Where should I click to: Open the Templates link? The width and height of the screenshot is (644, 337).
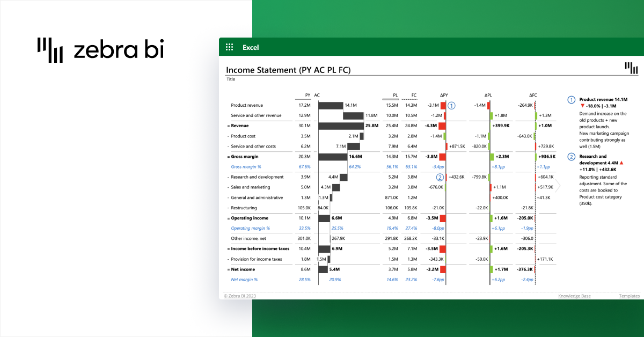coord(629,296)
